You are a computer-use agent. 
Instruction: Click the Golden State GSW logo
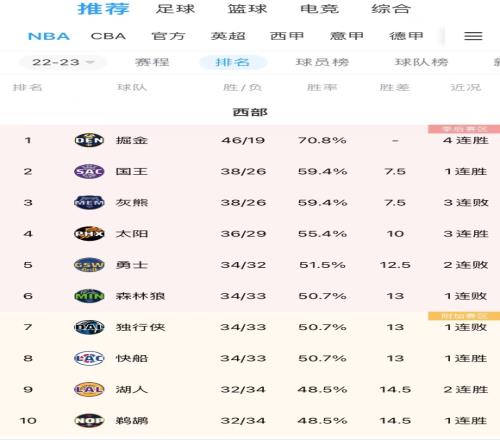(x=89, y=265)
